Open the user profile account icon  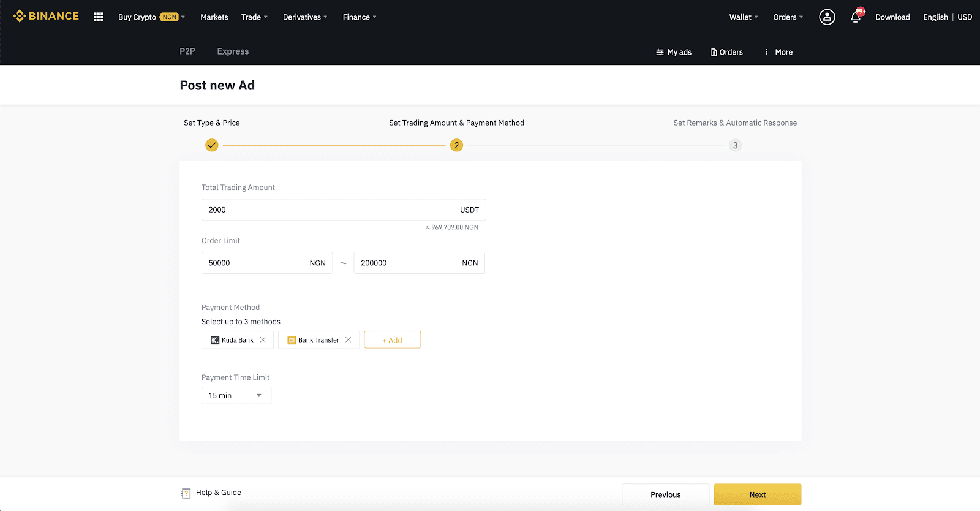tap(827, 17)
